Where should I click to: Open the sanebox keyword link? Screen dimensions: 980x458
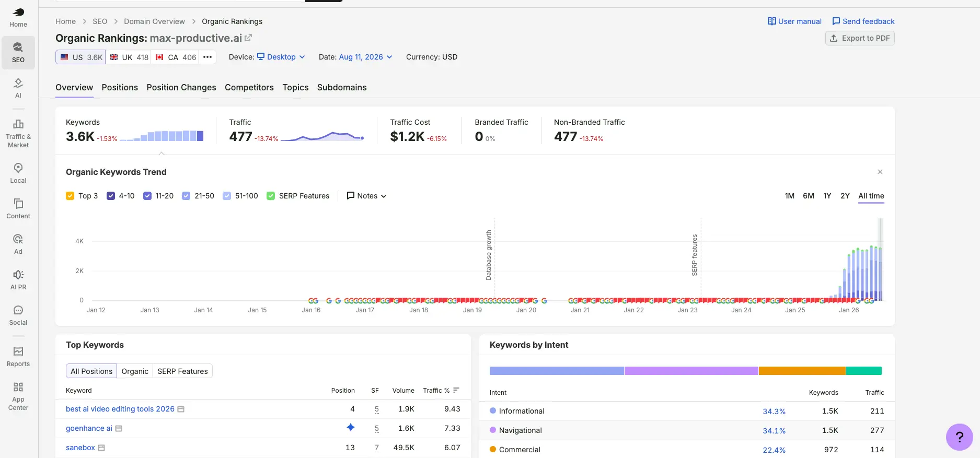pos(80,448)
